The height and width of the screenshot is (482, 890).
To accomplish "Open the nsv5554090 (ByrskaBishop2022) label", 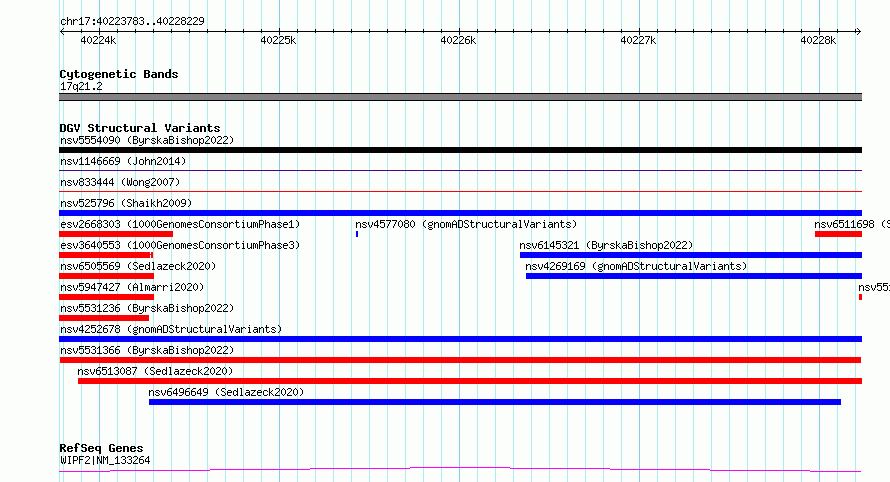I will 147,140.
